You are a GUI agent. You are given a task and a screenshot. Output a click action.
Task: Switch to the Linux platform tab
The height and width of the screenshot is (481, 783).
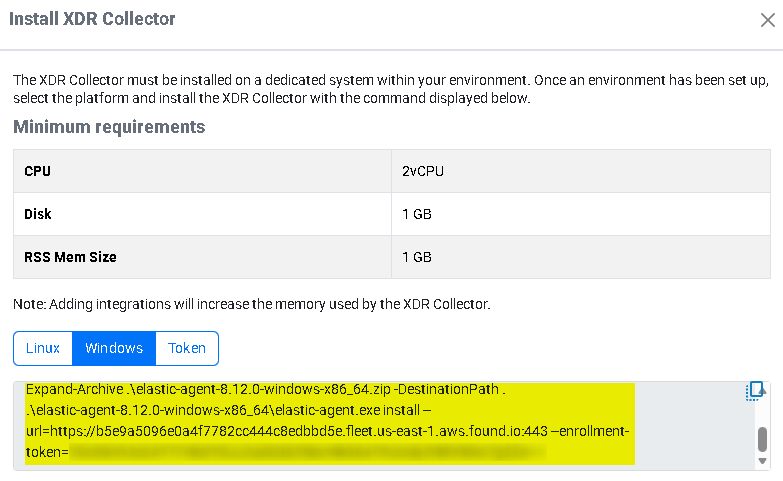(43, 348)
